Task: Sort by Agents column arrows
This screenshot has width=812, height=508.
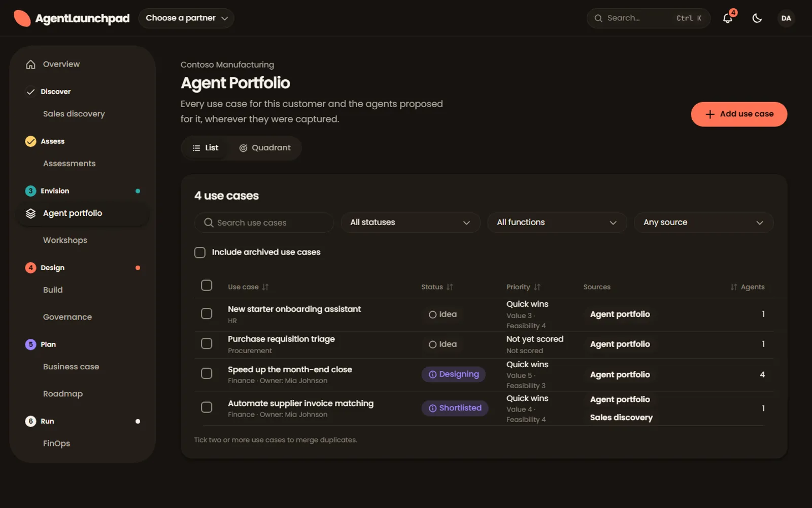Action: point(733,287)
